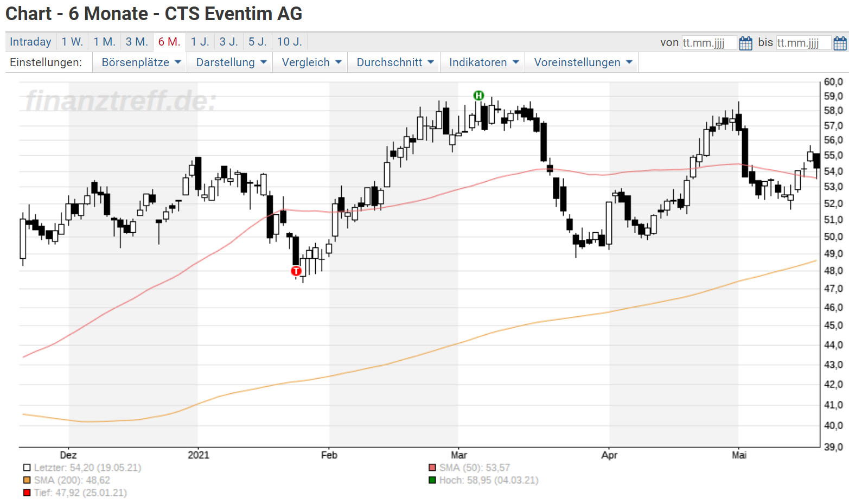Open the Börsenplätze dropdown

pos(141,62)
